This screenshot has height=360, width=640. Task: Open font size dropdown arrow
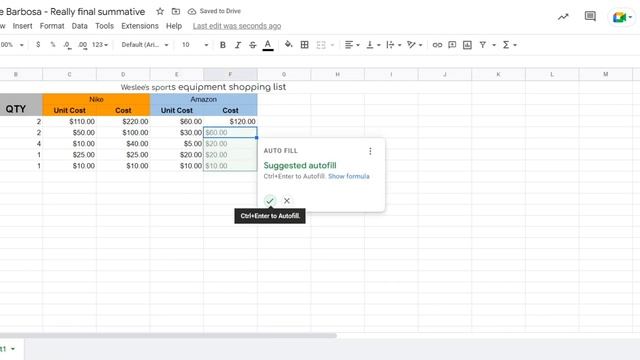tap(206, 45)
